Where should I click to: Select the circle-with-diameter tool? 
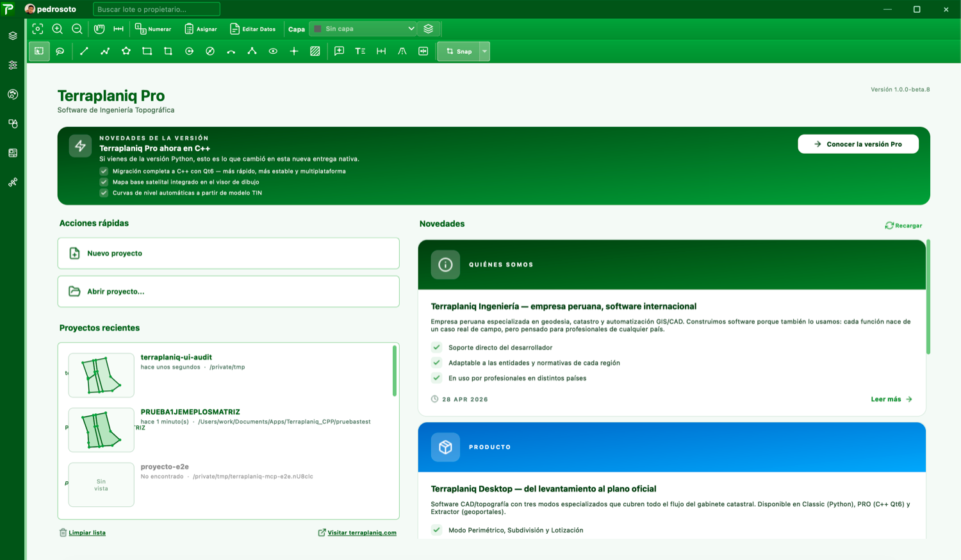(x=210, y=51)
